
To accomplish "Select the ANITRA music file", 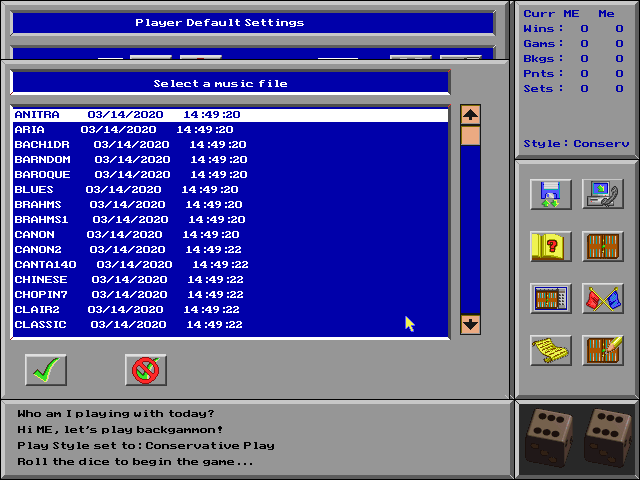I will 231,115.
